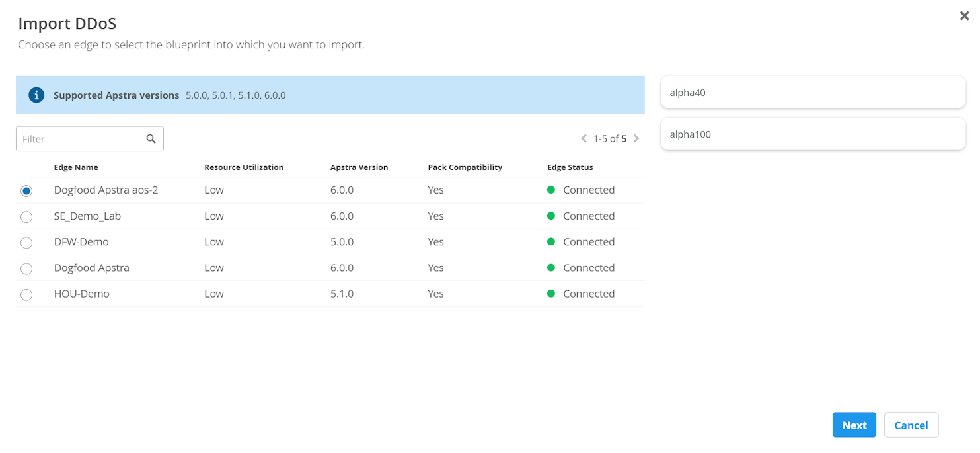This screenshot has width=980, height=453.
Task: Click the Next button
Action: 854,425
